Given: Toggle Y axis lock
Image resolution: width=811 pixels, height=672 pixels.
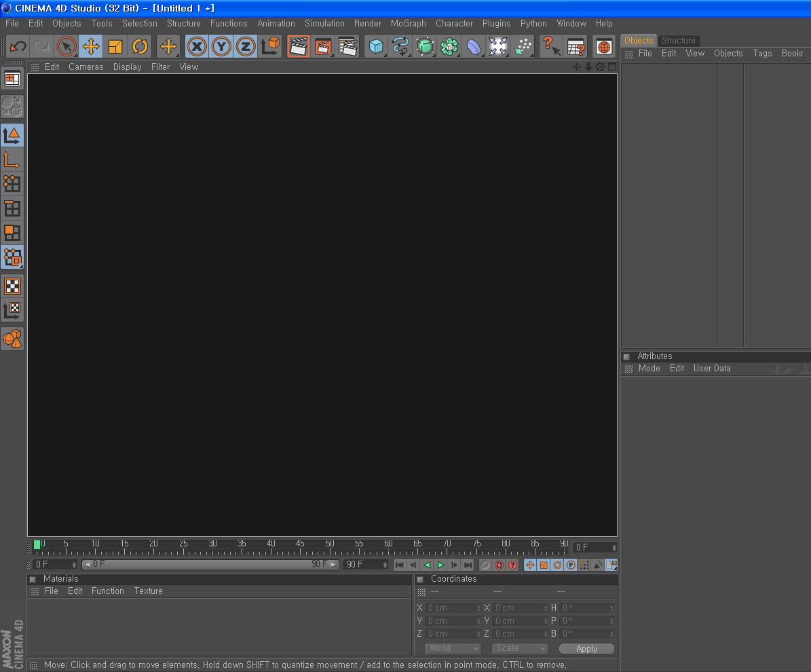Looking at the screenshot, I should click(x=221, y=47).
